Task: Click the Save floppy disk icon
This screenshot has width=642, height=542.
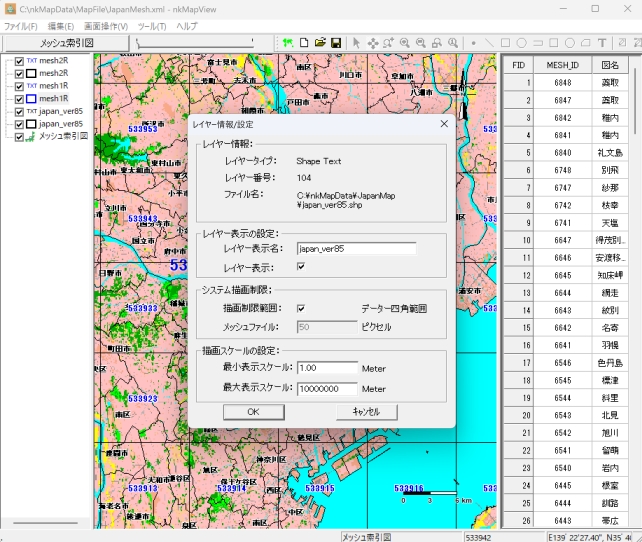Action: 336,43
